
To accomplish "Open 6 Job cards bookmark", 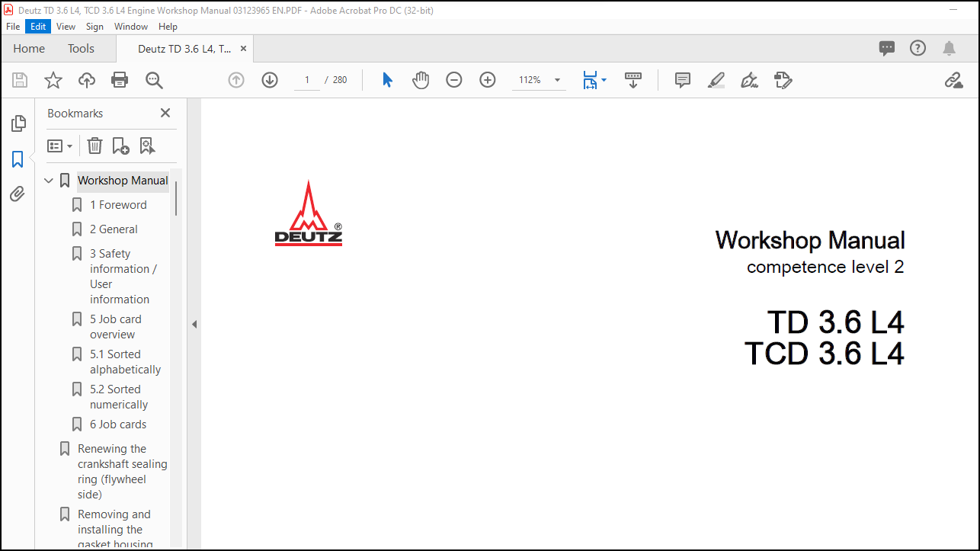I will pos(118,424).
